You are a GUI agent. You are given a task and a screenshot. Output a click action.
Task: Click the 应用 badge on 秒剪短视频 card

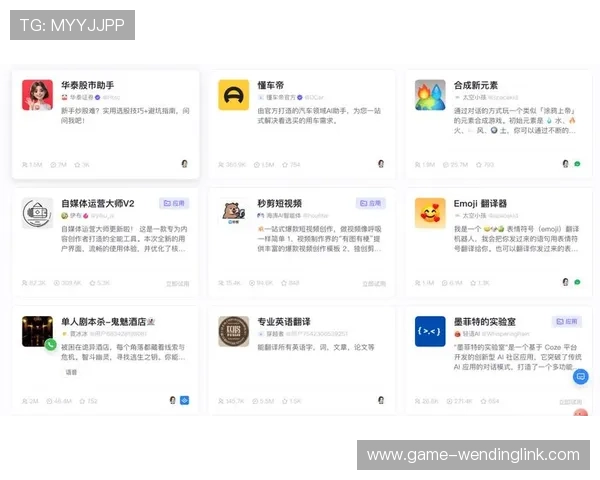click(370, 203)
